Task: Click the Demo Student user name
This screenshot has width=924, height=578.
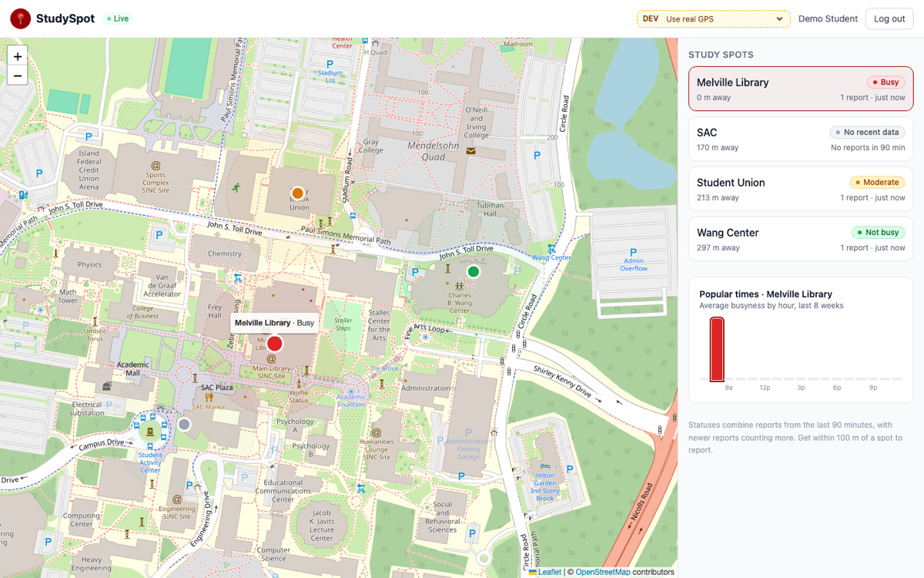Action: coord(828,18)
